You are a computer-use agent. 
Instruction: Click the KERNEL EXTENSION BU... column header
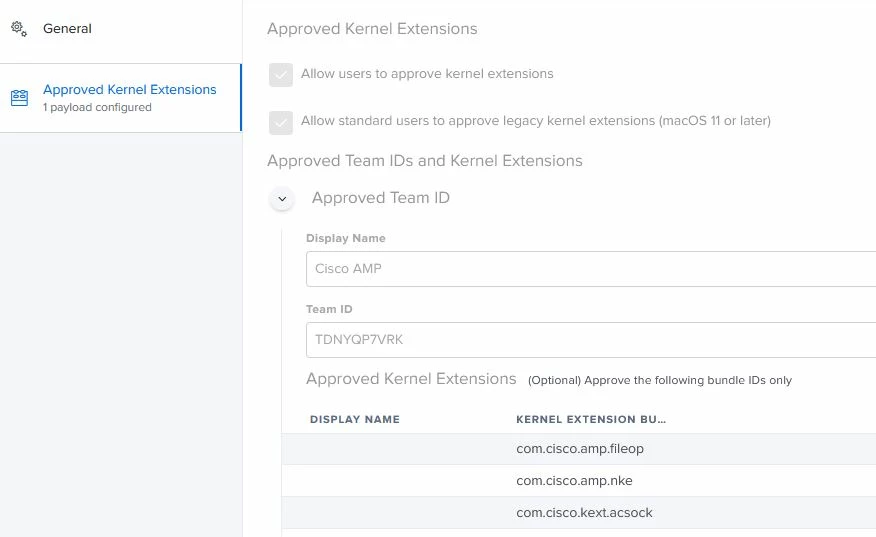coord(591,419)
